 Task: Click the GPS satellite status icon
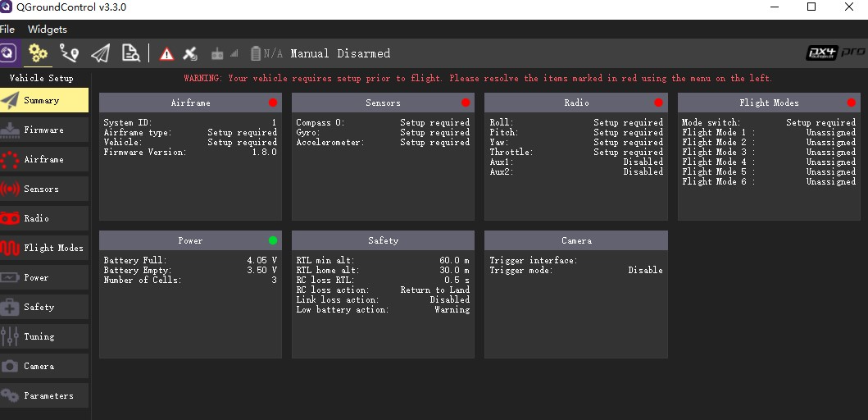click(x=190, y=54)
